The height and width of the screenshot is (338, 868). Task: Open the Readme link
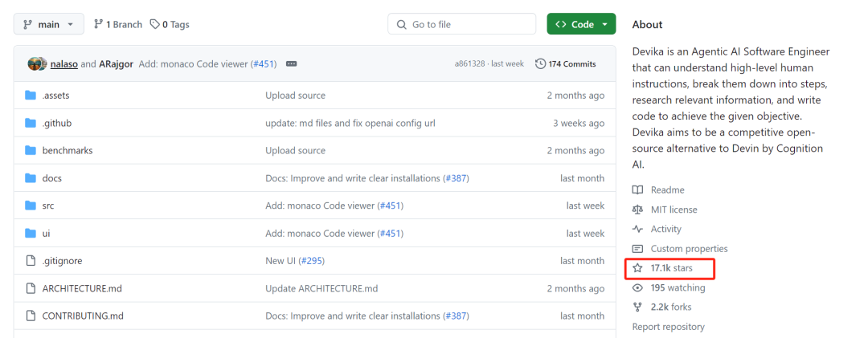point(668,189)
